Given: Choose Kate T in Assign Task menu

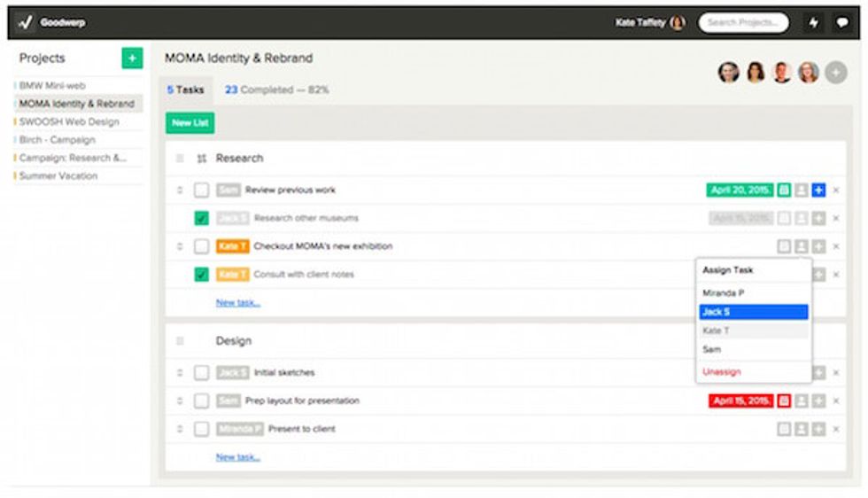Looking at the screenshot, I should click(754, 331).
